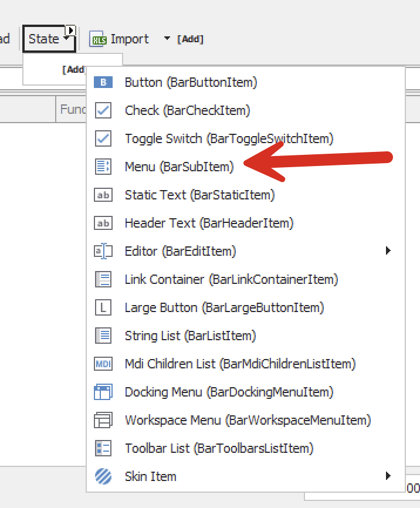Image resolution: width=420 pixels, height=508 pixels.
Task: Open the State dropdown in toolbar
Action: click(49, 39)
